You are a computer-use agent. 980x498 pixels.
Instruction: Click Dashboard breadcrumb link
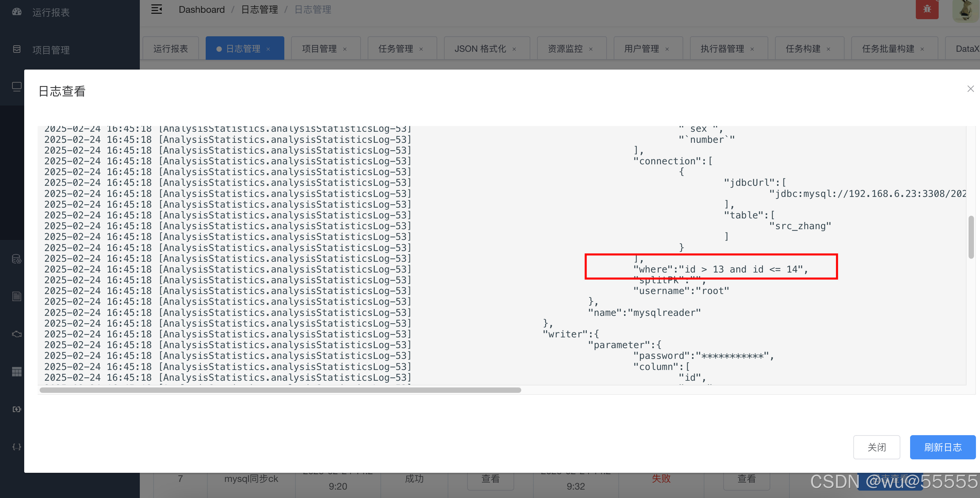pos(202,9)
